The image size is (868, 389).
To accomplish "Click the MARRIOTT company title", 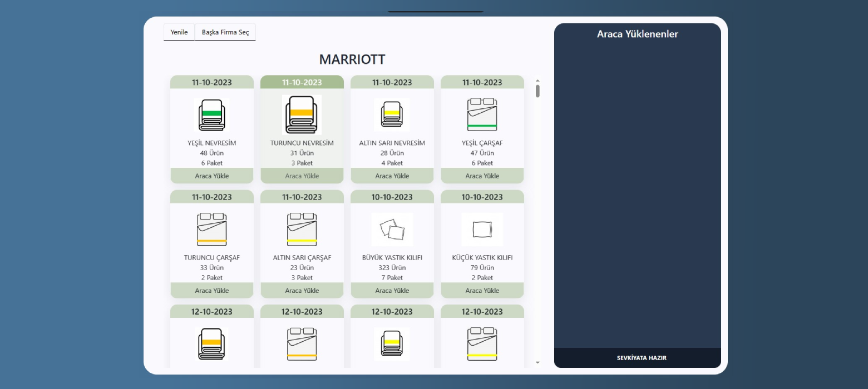I will point(352,59).
